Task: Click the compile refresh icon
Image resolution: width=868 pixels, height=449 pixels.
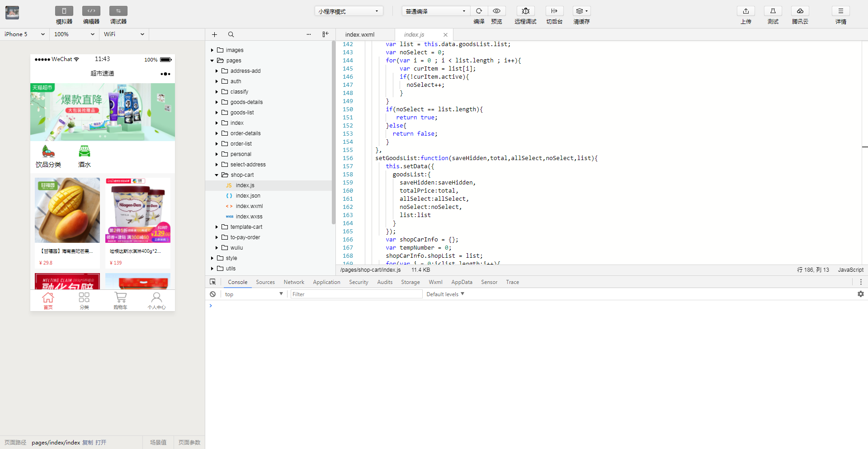Action: click(x=479, y=11)
